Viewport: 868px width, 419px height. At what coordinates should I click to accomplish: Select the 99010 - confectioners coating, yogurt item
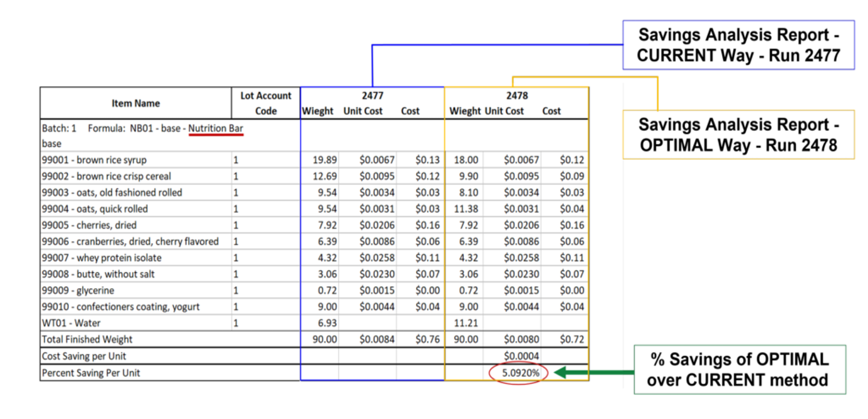click(x=121, y=306)
